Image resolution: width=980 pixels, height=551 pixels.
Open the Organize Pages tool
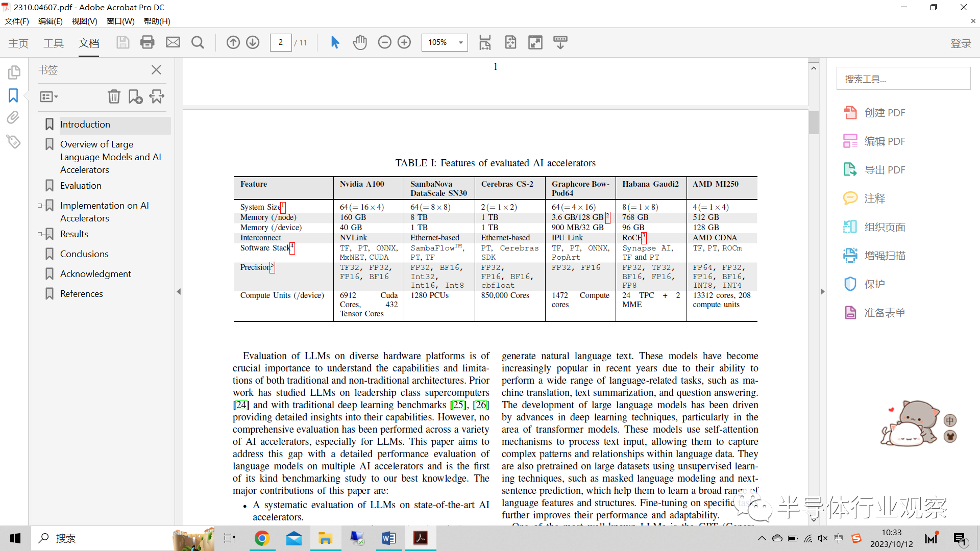pos(874,227)
